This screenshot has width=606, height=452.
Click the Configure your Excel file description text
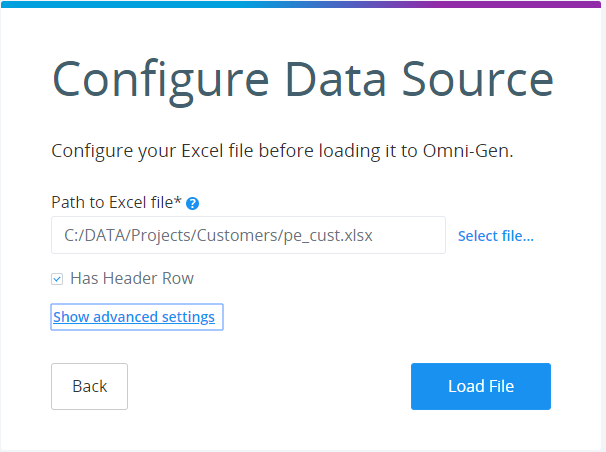click(282, 151)
